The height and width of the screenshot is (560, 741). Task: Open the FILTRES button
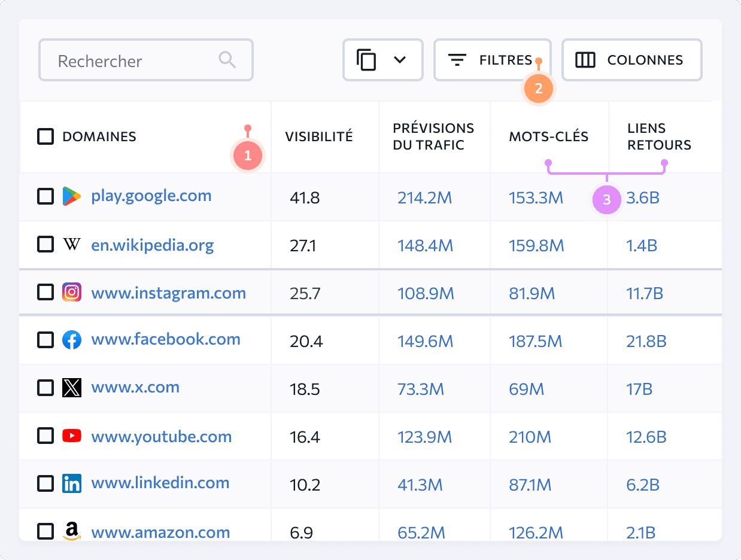[493, 60]
